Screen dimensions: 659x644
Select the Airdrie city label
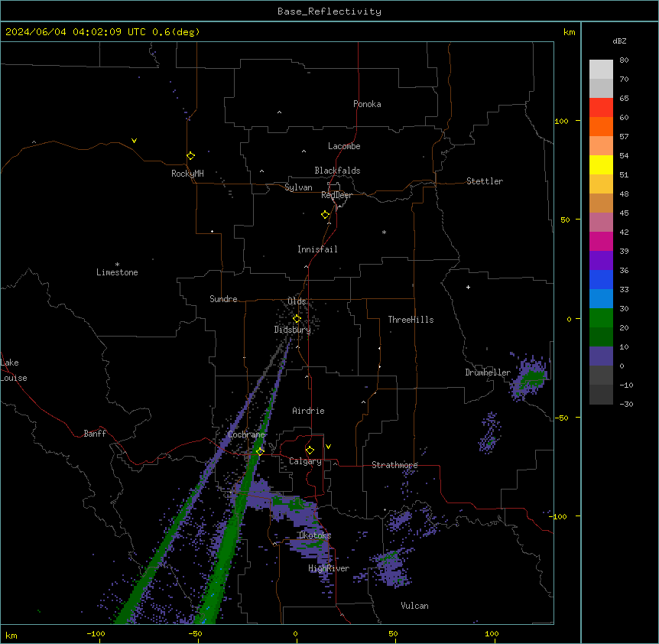pyautogui.click(x=308, y=411)
